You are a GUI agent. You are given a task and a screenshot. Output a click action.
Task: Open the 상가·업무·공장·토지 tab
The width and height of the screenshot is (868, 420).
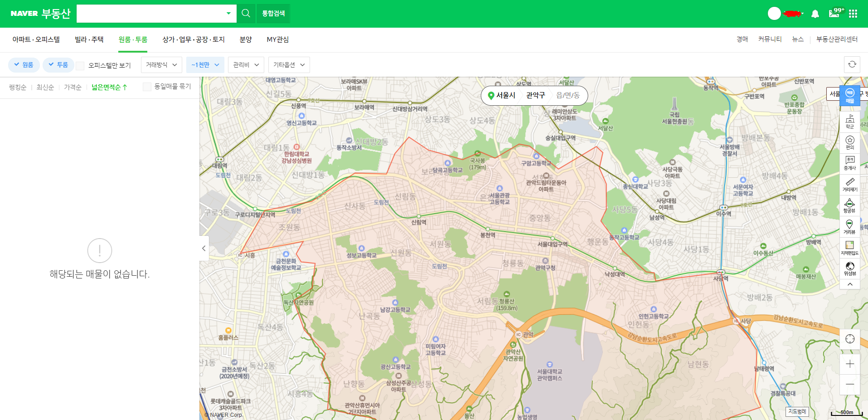[x=194, y=39]
